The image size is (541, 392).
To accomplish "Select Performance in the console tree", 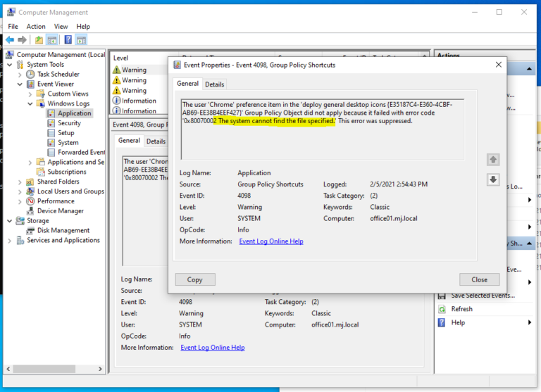I will point(56,201).
